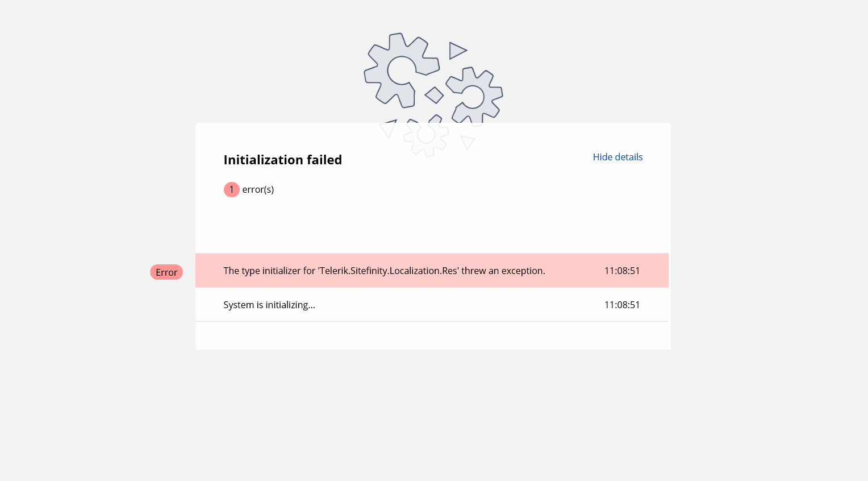The height and width of the screenshot is (481, 868).
Task: Click the faded triangle right of faded gear
Action: 467,142
